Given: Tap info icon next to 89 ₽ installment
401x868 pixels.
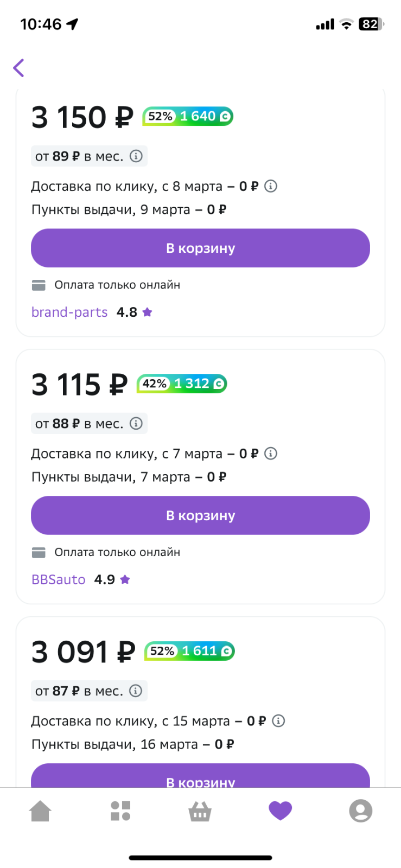Looking at the screenshot, I should pos(136,156).
